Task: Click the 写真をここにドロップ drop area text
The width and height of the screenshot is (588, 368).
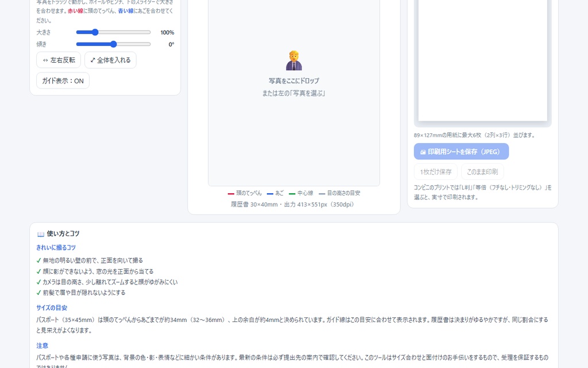Action: 294,80
